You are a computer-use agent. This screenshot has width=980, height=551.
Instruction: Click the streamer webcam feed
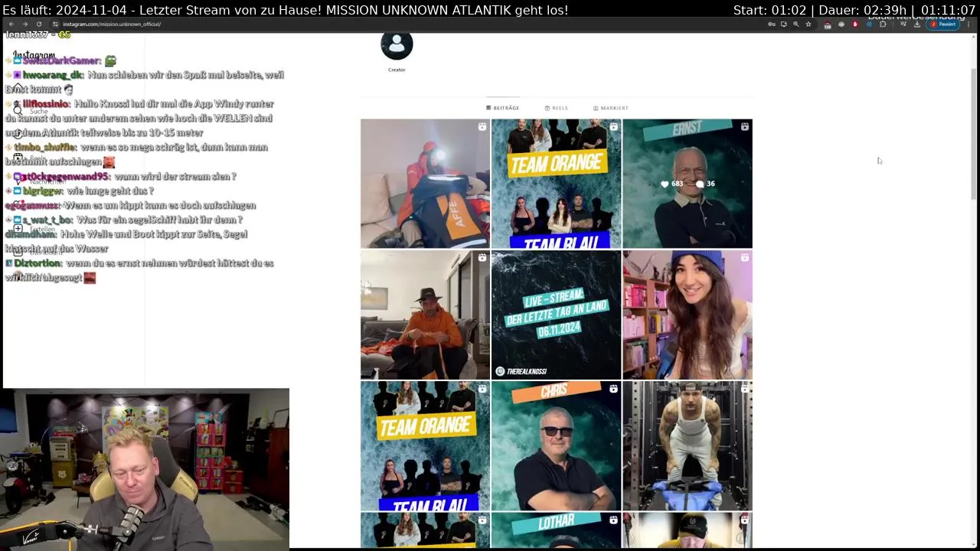pyautogui.click(x=145, y=468)
